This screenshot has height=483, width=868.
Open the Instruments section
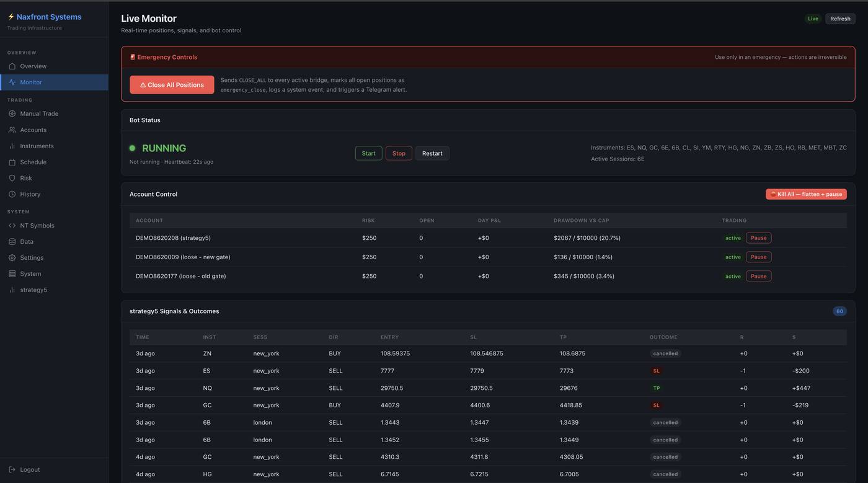[x=54, y=146]
